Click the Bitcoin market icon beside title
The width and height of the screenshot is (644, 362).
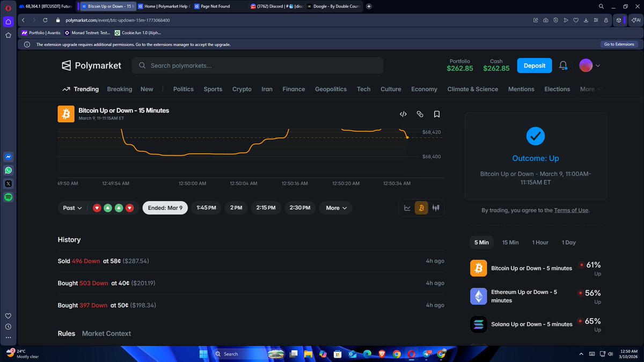(66, 114)
